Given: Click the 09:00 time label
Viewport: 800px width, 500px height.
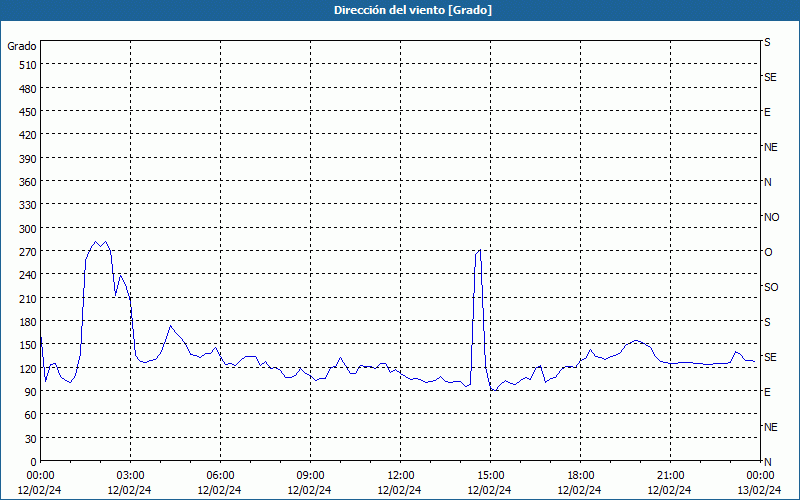Looking at the screenshot, I should point(310,476).
